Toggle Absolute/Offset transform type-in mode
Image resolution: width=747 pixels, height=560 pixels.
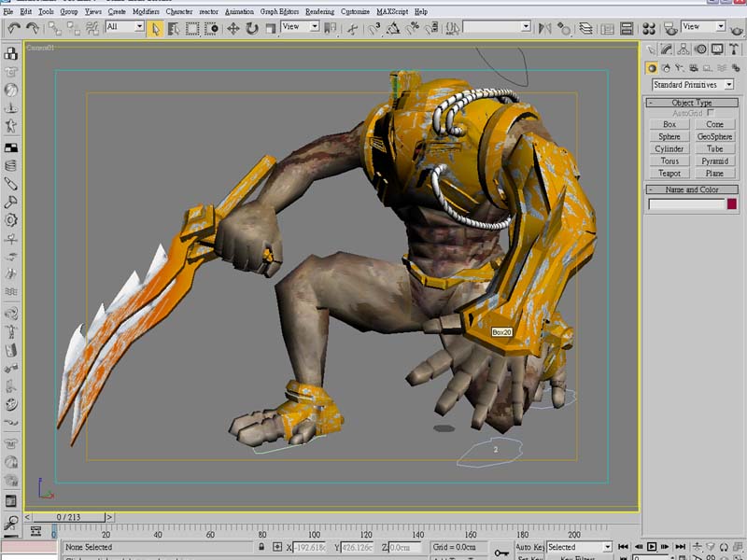(276, 547)
